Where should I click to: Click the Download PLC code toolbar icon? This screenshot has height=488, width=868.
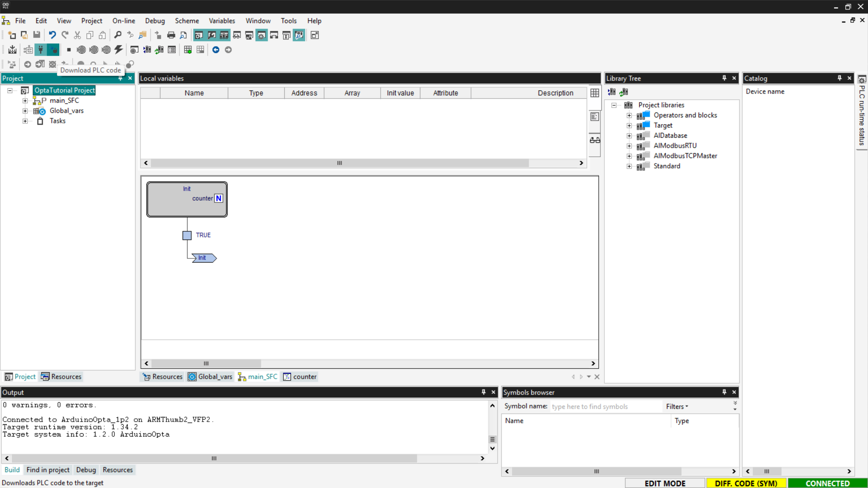[53, 50]
